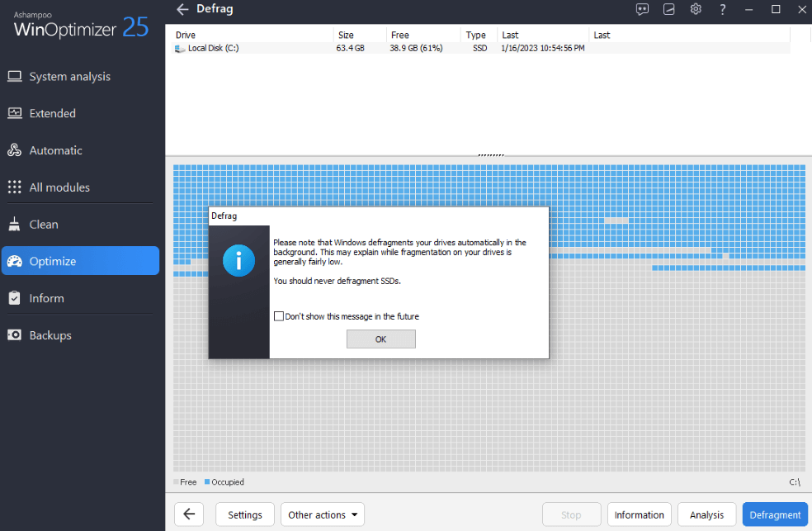This screenshot has width=812, height=531.
Task: Open the Information button
Action: 639,514
